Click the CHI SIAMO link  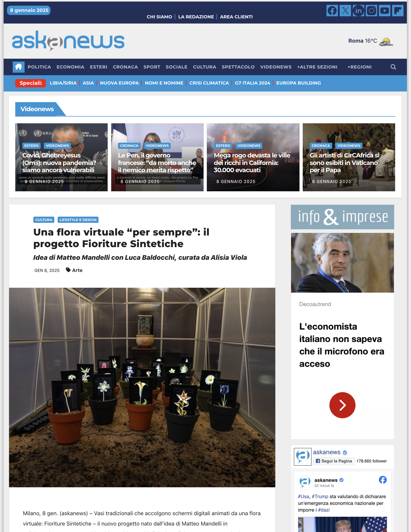click(x=159, y=17)
